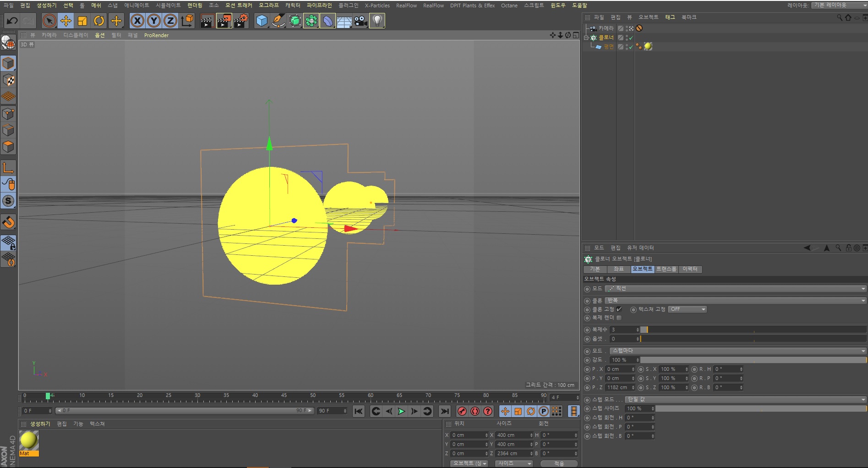Image resolution: width=868 pixels, height=468 pixels.
Task: Click Record Active Objects red key icon
Action: (462, 411)
